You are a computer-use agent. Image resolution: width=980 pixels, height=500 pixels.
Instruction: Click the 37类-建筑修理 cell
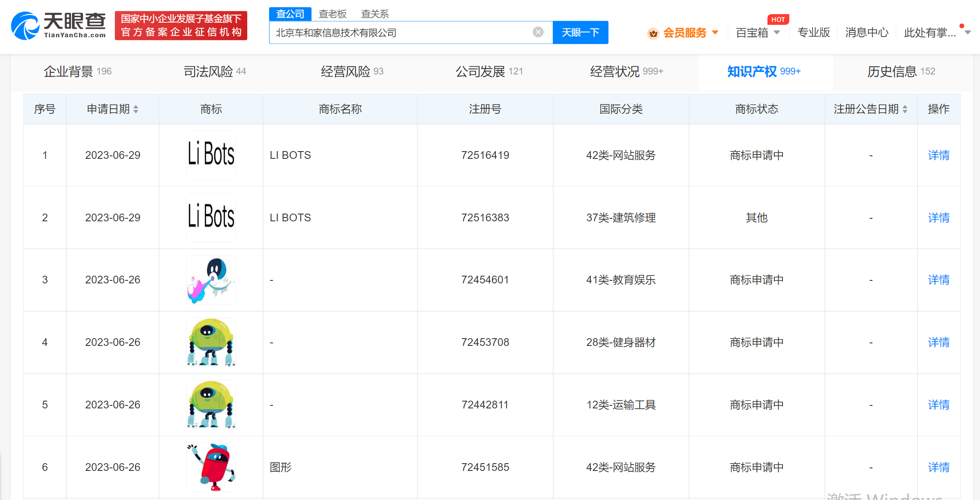[x=621, y=217]
